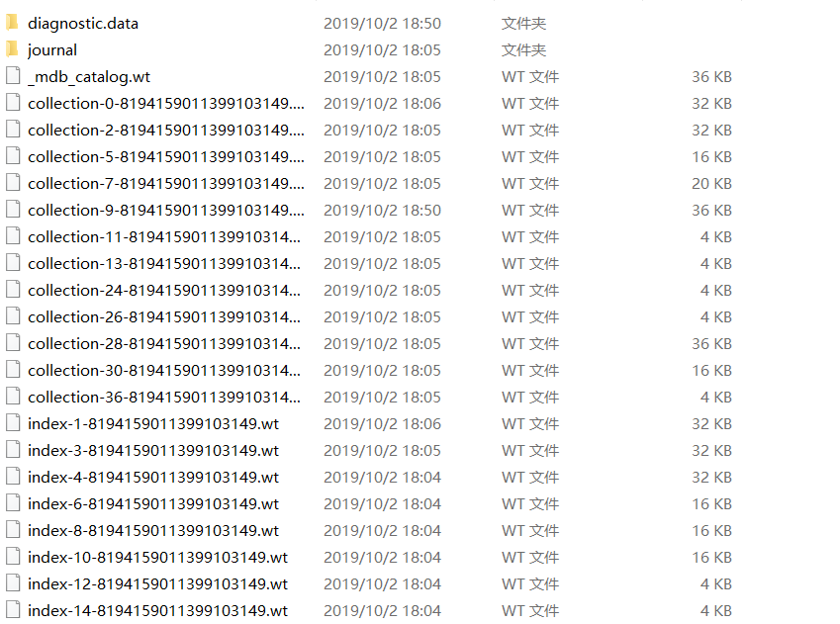This screenshot has height=624, width=840.
Task: Click the collection-11 file icon
Action: coord(13,236)
